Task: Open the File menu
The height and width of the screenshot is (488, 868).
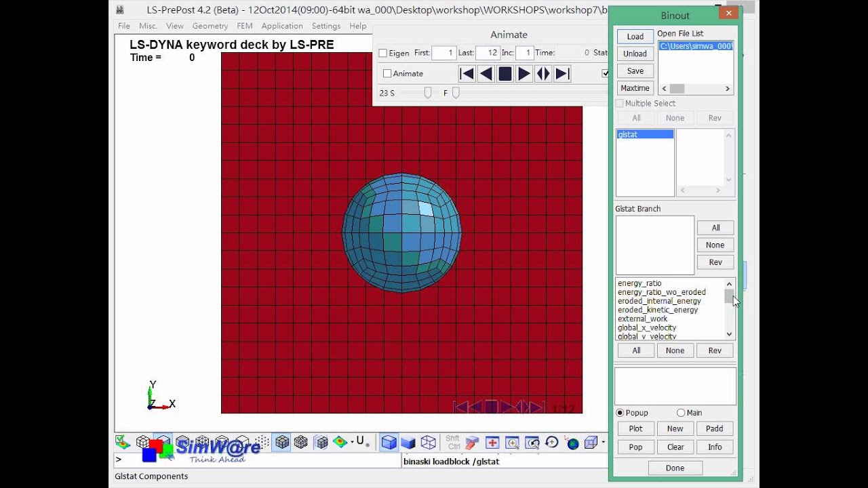Action: point(124,26)
